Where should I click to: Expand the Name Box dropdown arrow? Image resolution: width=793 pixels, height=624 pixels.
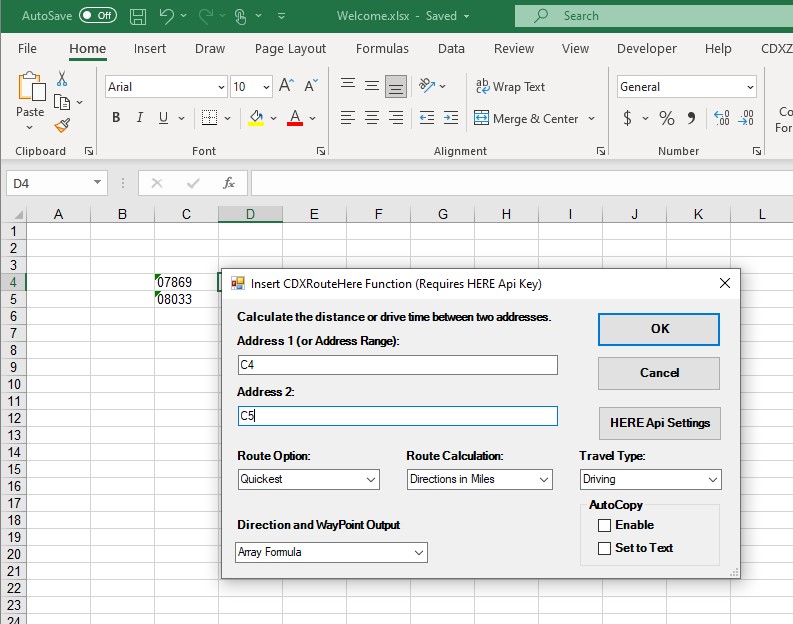[x=97, y=183]
